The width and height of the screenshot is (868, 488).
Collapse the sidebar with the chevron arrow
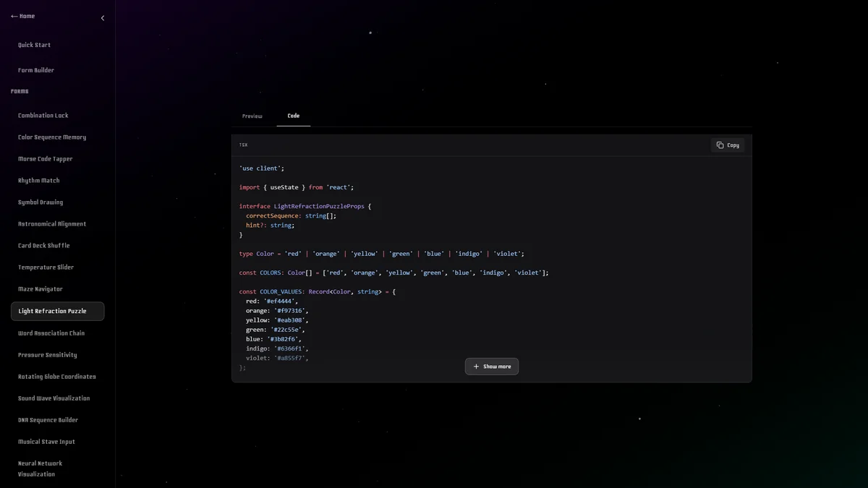tap(103, 17)
